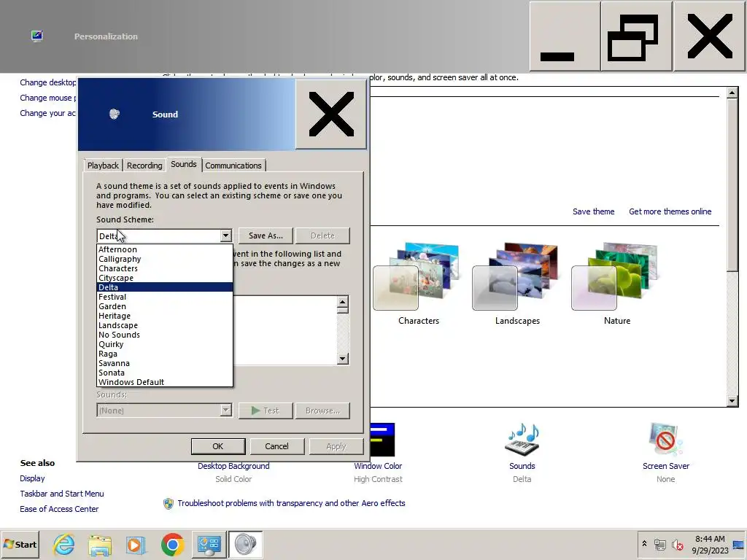The height and width of the screenshot is (560, 747).
Task: Select Savanna sound scheme
Action: 164,363
